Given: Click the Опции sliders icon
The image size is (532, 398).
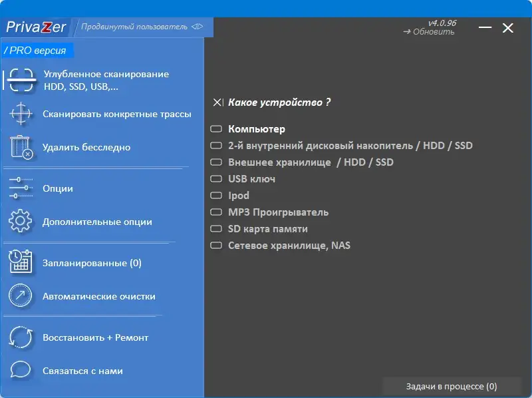Looking at the screenshot, I should click(x=21, y=188).
